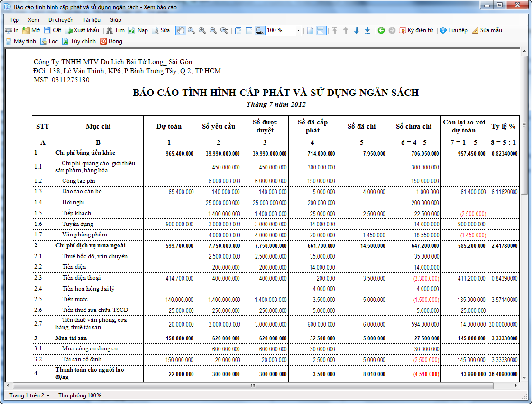532x404 pixels.
Task: Open Ký điện tử digital signature
Action: (416, 30)
